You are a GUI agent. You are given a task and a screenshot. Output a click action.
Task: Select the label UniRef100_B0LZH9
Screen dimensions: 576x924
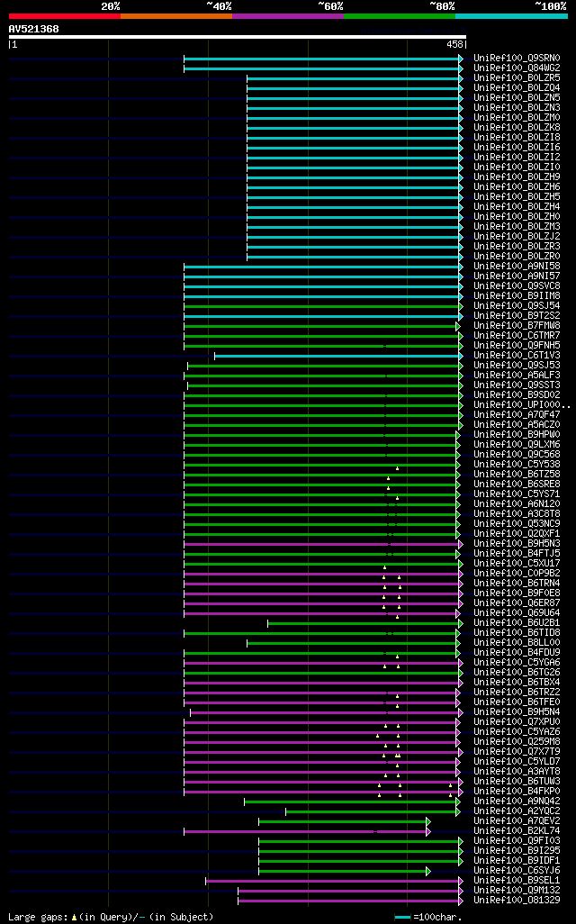tap(517, 177)
